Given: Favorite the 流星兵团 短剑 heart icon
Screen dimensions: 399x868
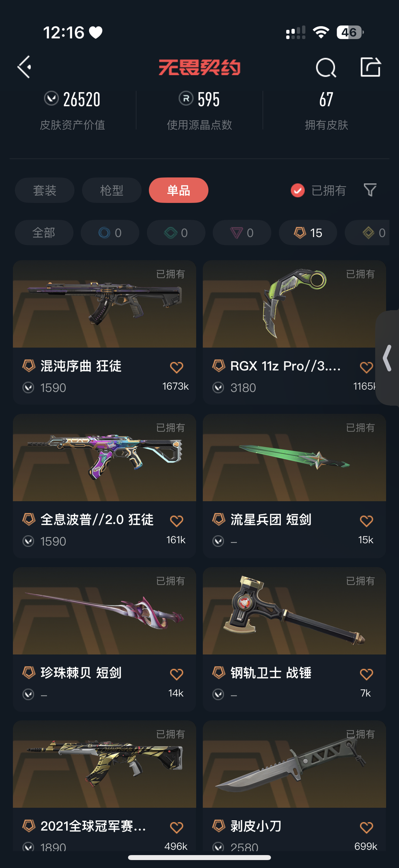Looking at the screenshot, I should pos(366,521).
